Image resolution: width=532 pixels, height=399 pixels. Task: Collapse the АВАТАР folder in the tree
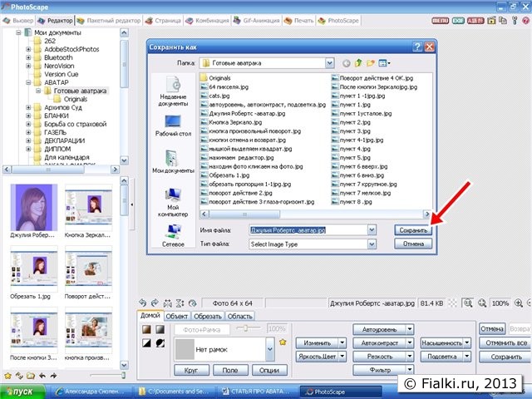point(28,82)
